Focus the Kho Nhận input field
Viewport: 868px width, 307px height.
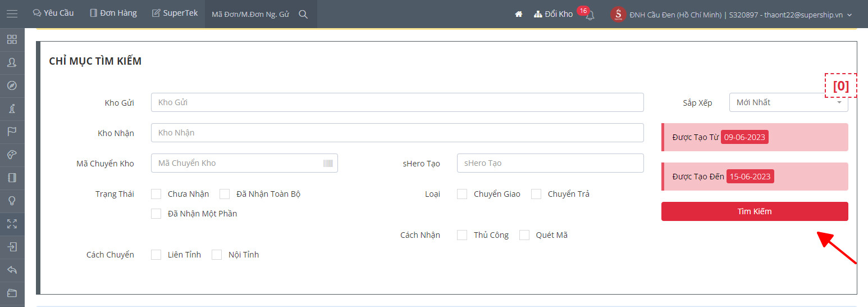(x=398, y=133)
